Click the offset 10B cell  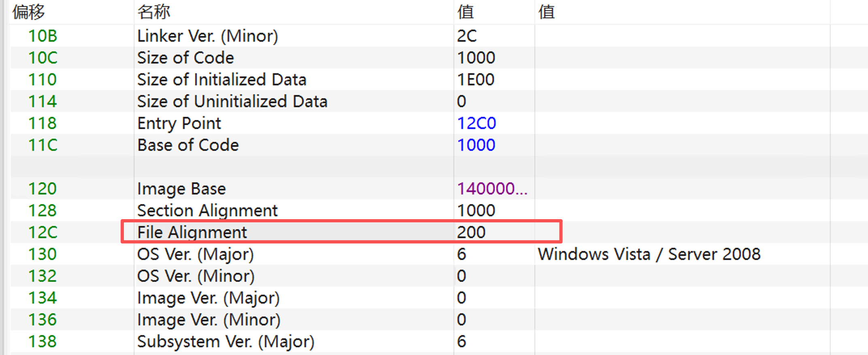pyautogui.click(x=43, y=36)
